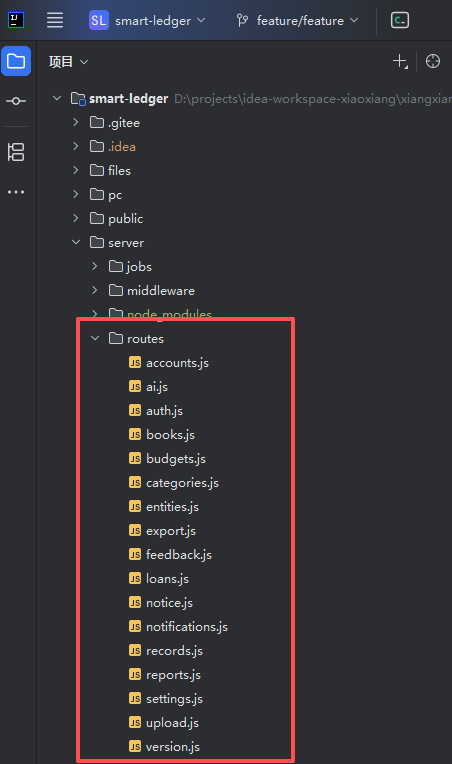Collapse the server folder
Viewport: 452px width, 764px height.
(76, 242)
